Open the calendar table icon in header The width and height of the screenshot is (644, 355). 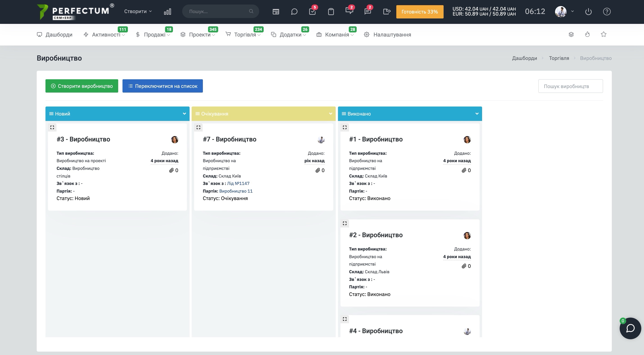click(x=276, y=11)
